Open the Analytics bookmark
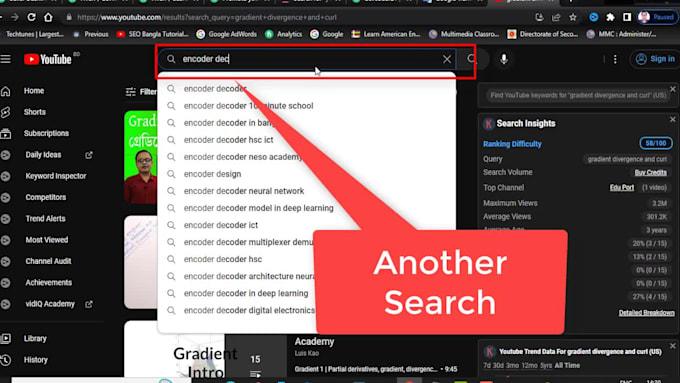The image size is (680, 383). pyautogui.click(x=284, y=34)
